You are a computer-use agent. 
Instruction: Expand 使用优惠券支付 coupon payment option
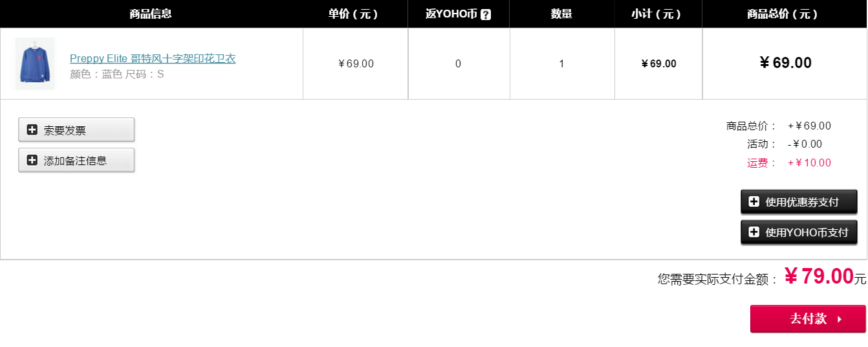[x=799, y=202]
